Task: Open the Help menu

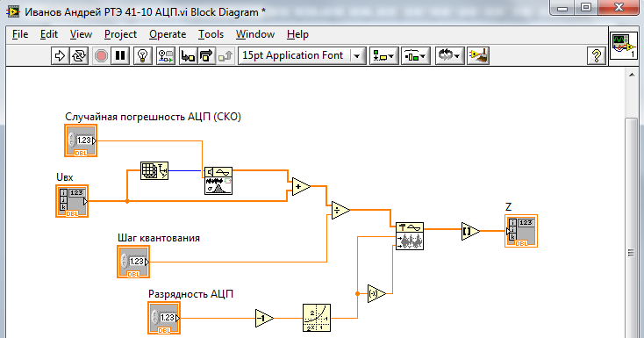Action: 297,34
